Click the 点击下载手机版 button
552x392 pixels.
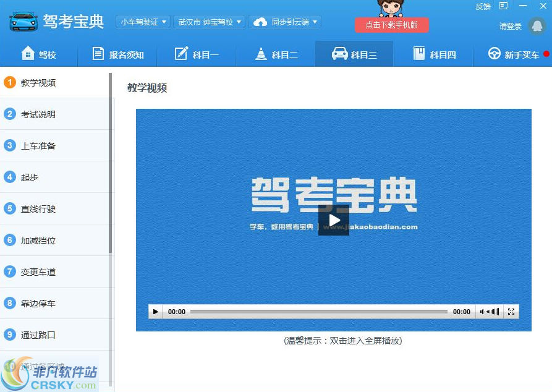click(391, 25)
